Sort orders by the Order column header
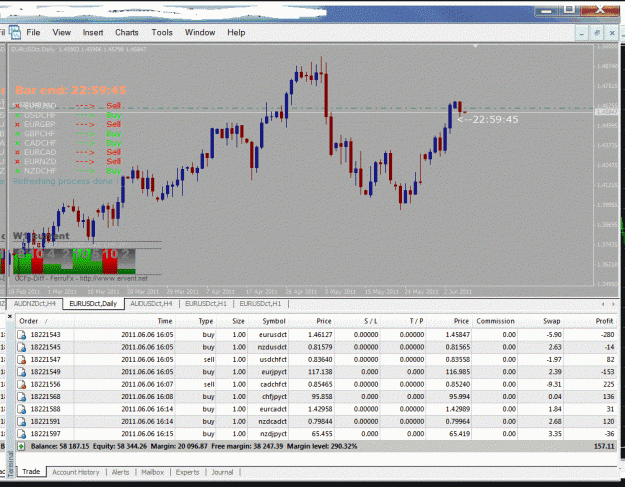The height and width of the screenshot is (487, 625). (x=44, y=321)
